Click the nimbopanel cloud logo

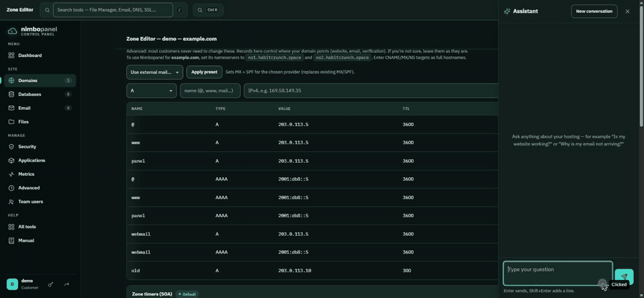click(x=13, y=32)
